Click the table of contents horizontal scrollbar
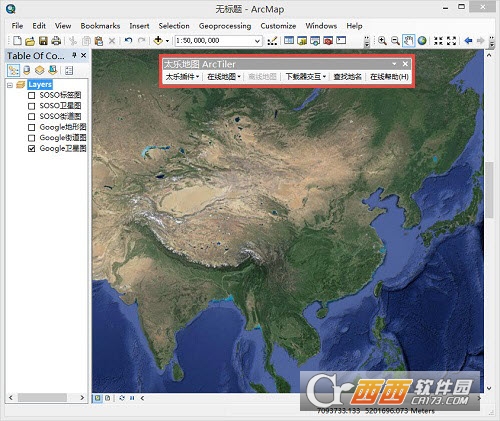Screen dimensions: 500x421 (x=46, y=397)
